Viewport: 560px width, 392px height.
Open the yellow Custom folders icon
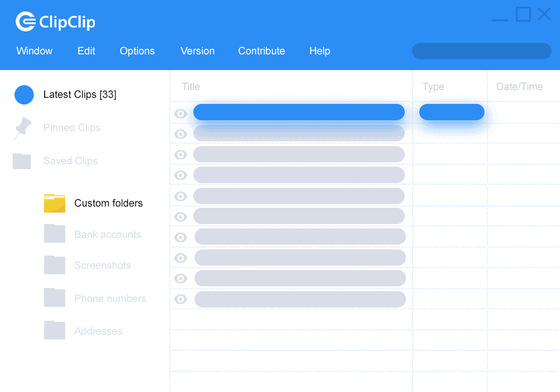54,204
